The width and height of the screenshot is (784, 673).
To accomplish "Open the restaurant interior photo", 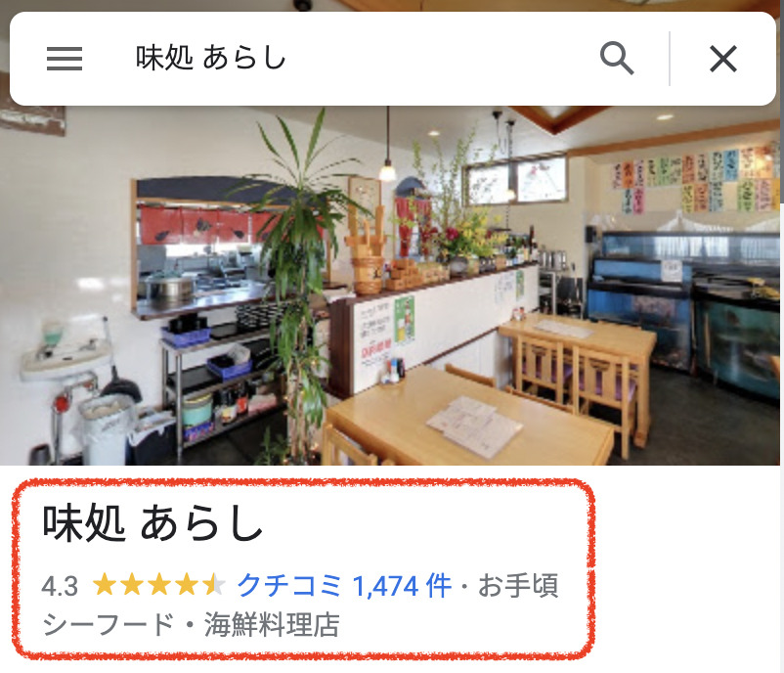I will coord(390,286).
